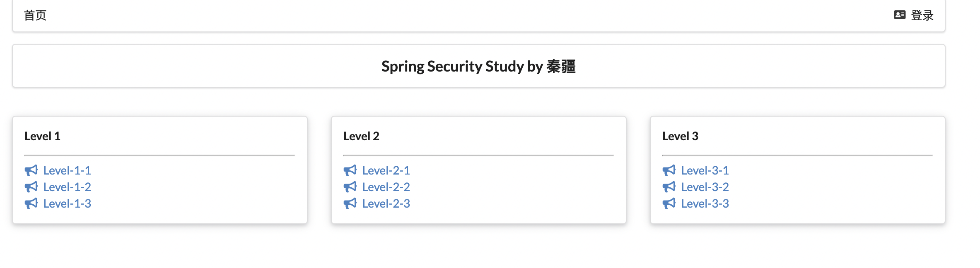980x268 pixels.
Task: Click the megaphone icon beside Level-3-2
Action: tap(669, 187)
